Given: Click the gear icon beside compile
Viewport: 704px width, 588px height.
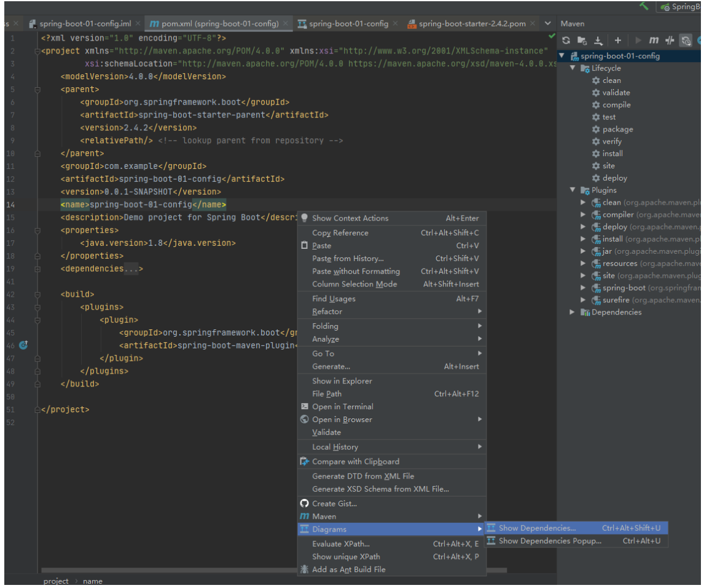Looking at the screenshot, I should pos(596,104).
